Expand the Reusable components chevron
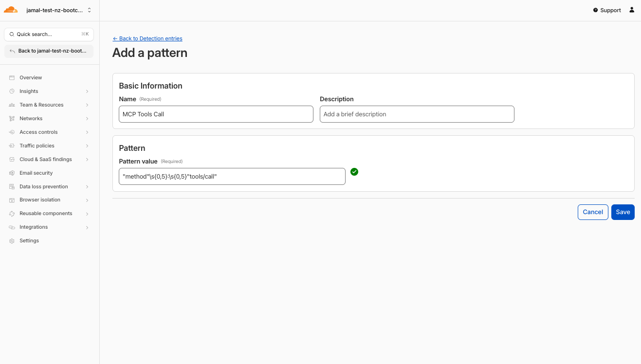The image size is (641, 364). pos(87,214)
